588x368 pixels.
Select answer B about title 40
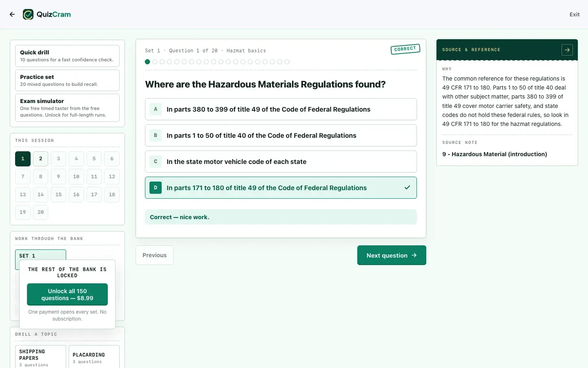(281, 135)
